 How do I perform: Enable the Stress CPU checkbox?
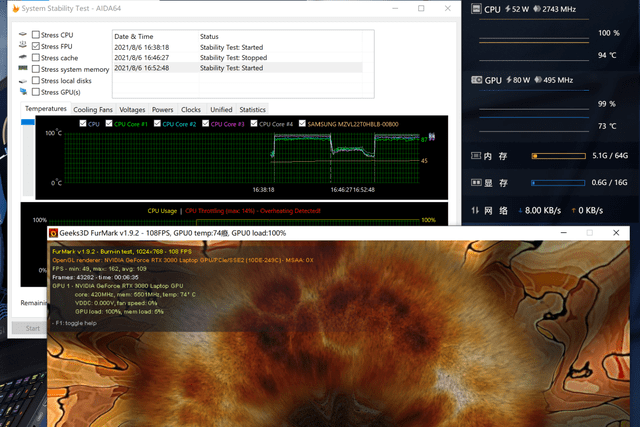[36, 35]
